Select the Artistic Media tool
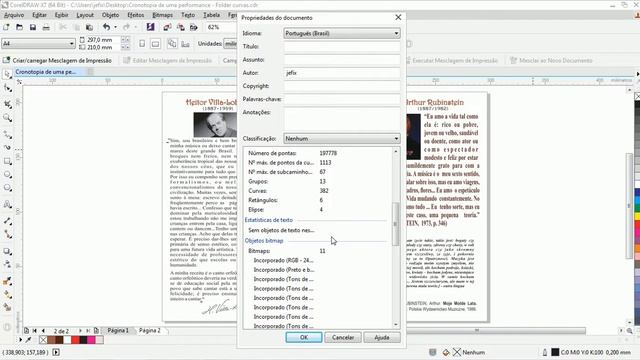The image size is (640, 360). 7,147
